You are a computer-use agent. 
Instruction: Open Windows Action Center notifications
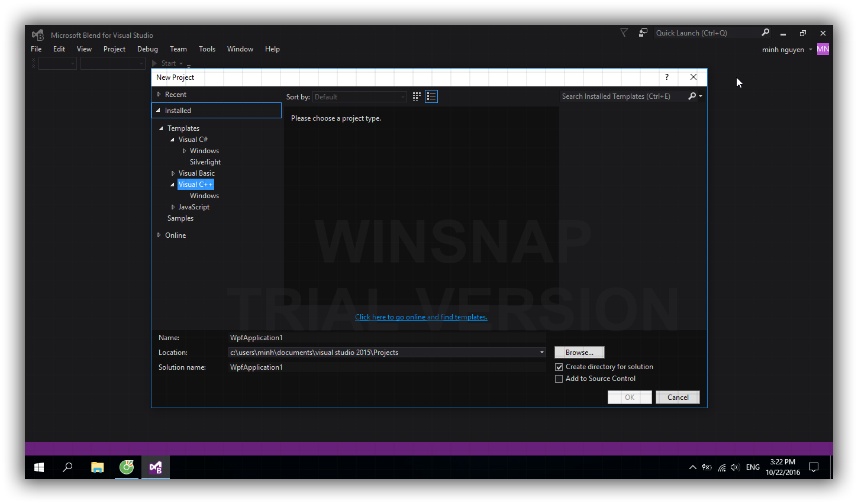coord(814,467)
